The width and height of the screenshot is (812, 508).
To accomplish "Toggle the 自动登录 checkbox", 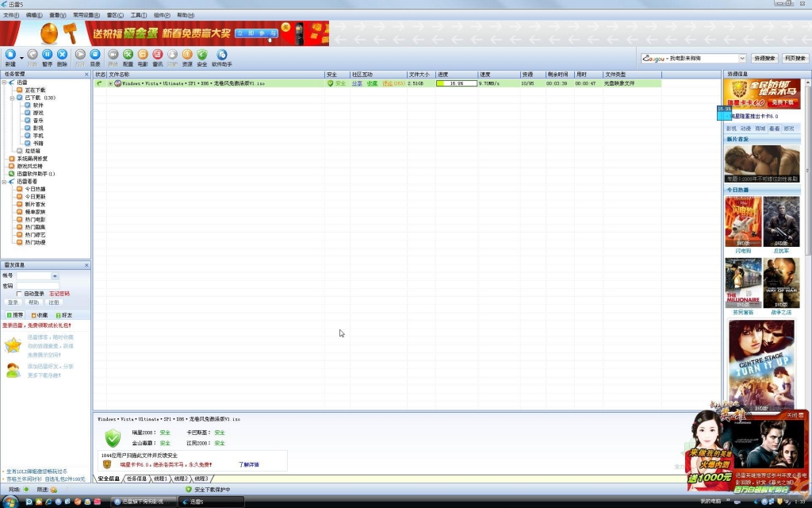I will (x=19, y=294).
